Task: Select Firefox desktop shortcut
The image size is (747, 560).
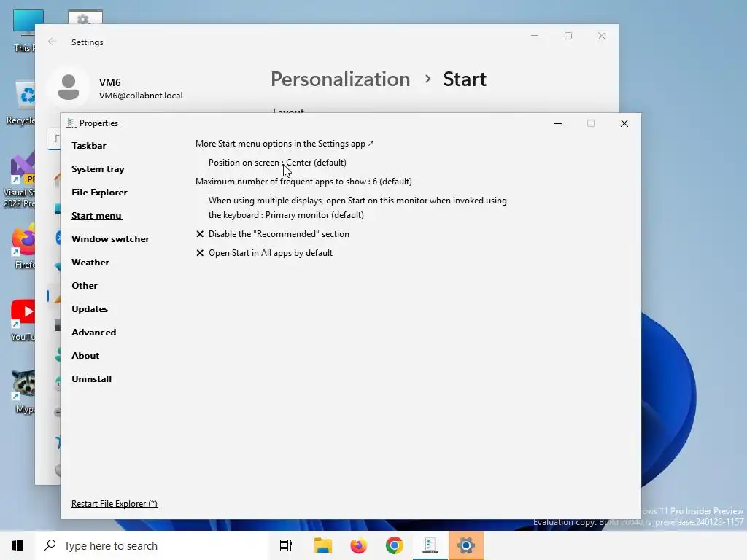Action: click(24, 246)
